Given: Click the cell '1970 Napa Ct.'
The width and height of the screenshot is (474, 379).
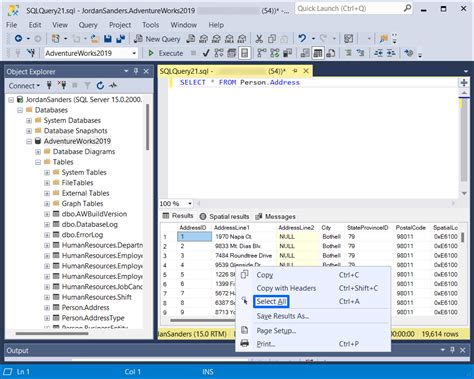Looking at the screenshot, I should tap(244, 237).
